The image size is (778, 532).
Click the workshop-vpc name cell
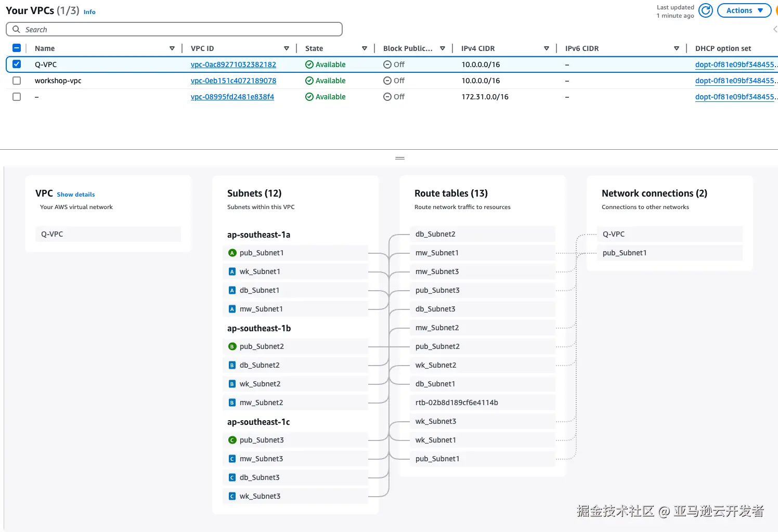point(58,81)
